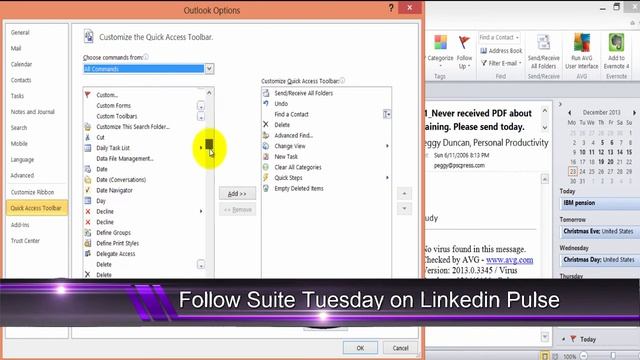Click Add to Evernote 4 button
640x360 pixels.
616,51
